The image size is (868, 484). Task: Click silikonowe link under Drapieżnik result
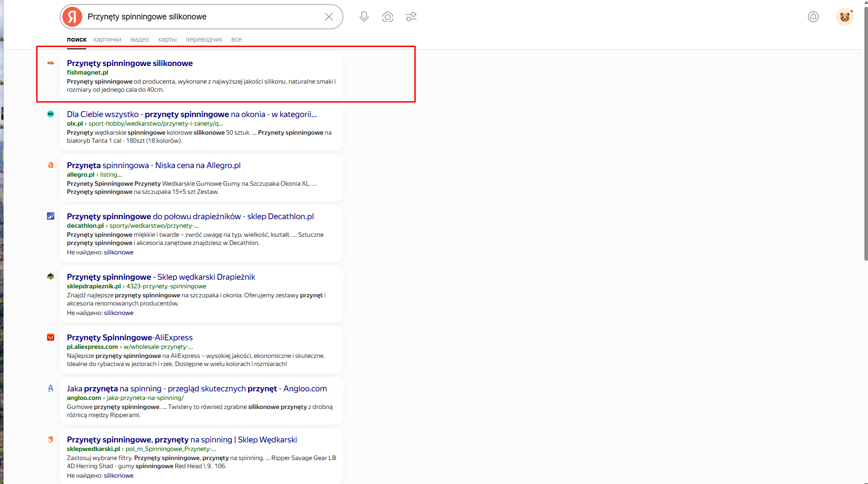pos(119,313)
